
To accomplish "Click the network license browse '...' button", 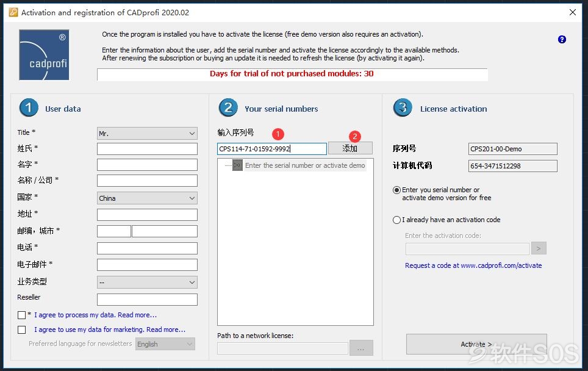I will point(361,348).
